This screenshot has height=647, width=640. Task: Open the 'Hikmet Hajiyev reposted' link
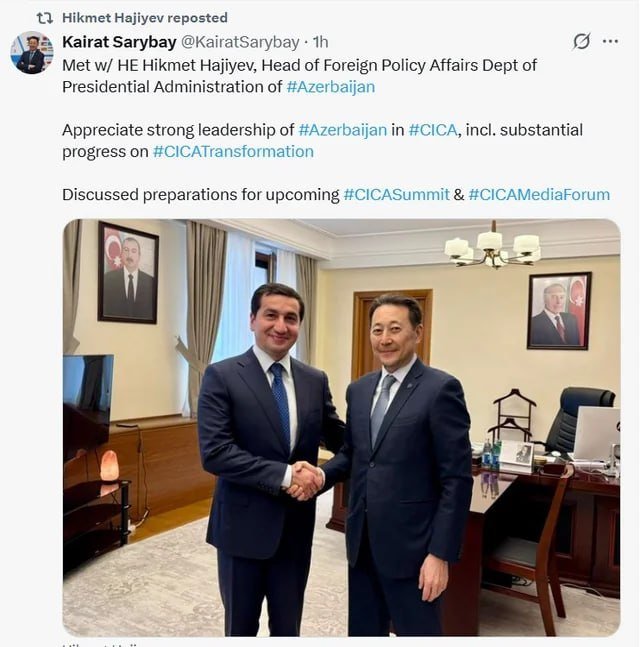click(x=145, y=18)
